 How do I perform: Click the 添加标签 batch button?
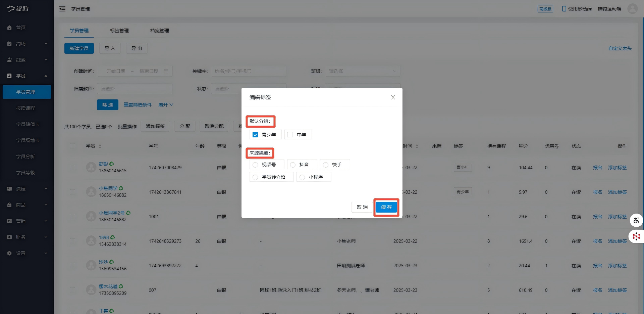point(155,126)
